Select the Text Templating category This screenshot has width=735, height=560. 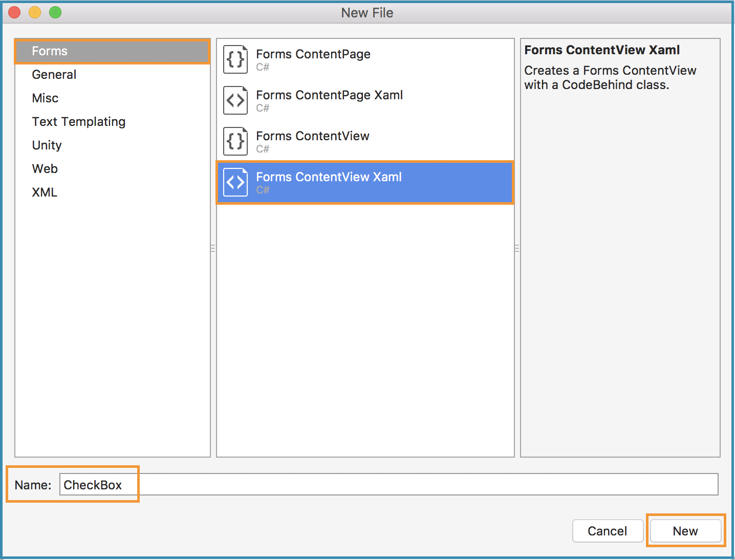(x=79, y=121)
